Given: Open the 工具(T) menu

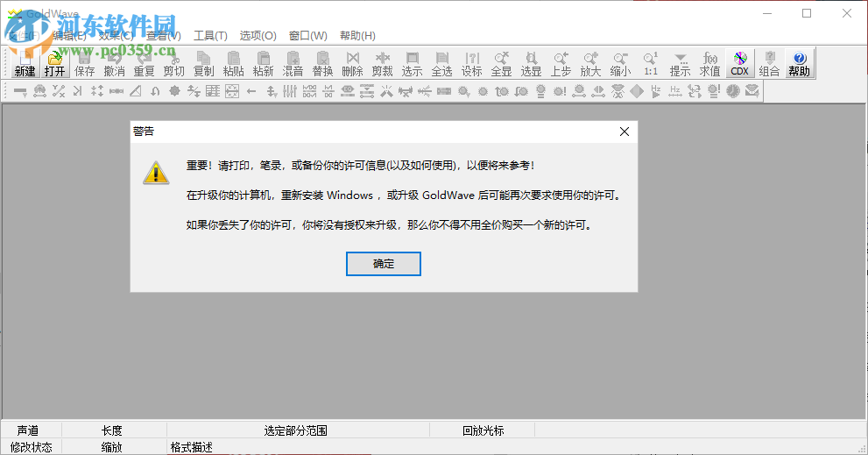Looking at the screenshot, I should tap(210, 35).
